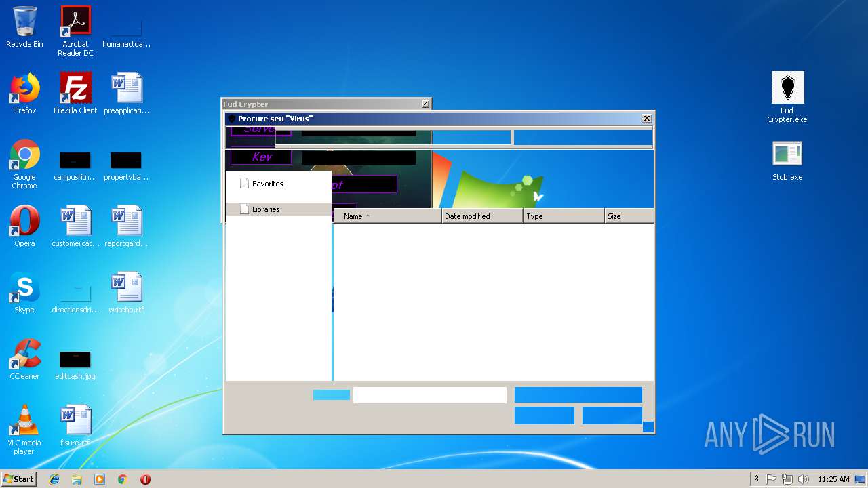Sort files by the Type column
The height and width of the screenshot is (488, 868).
[x=564, y=216]
